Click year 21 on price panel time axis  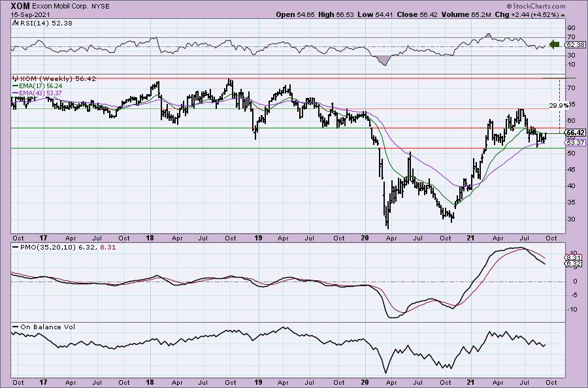point(471,238)
